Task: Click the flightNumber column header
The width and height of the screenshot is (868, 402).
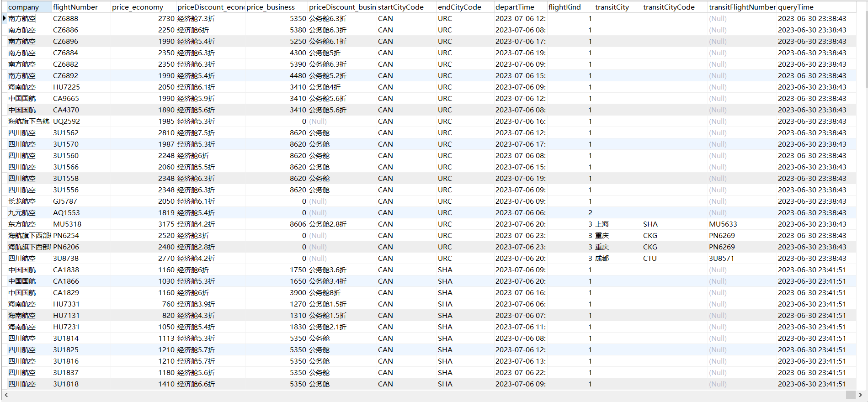Action: 81,7
